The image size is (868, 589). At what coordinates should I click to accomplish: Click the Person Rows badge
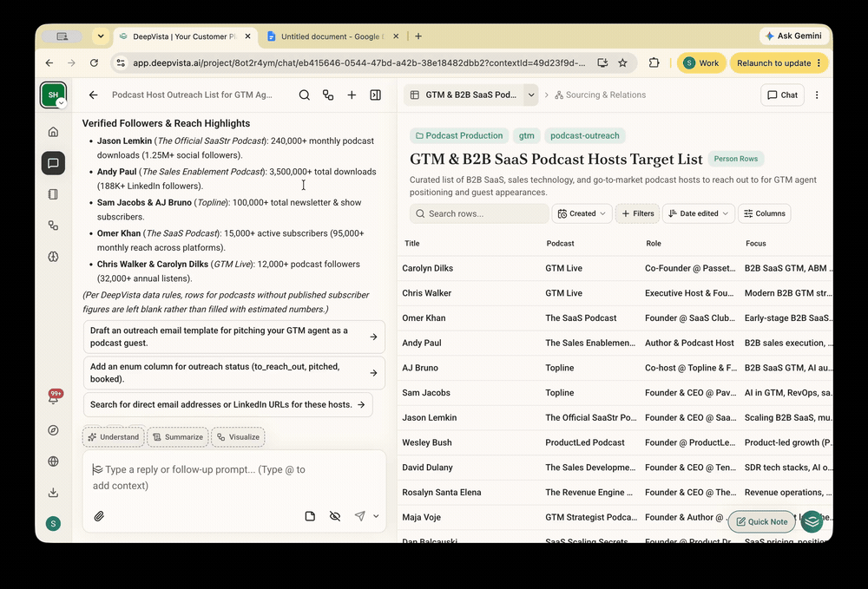pyautogui.click(x=736, y=159)
